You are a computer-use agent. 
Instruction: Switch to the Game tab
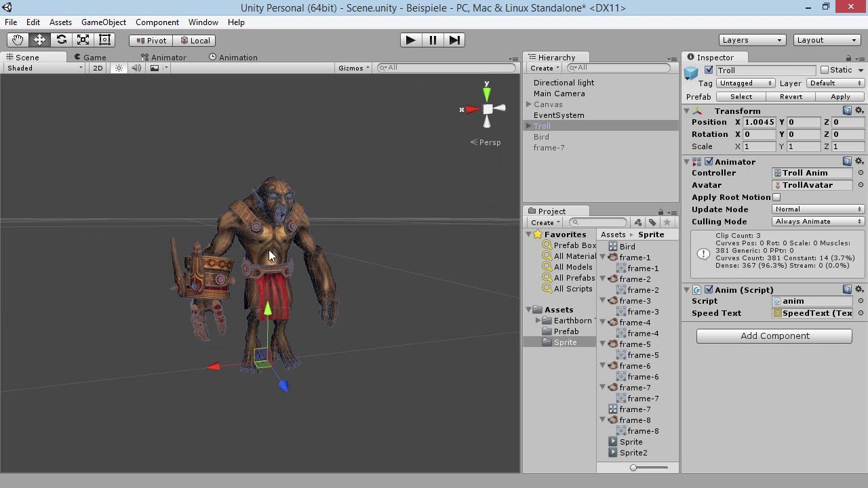tap(90, 58)
